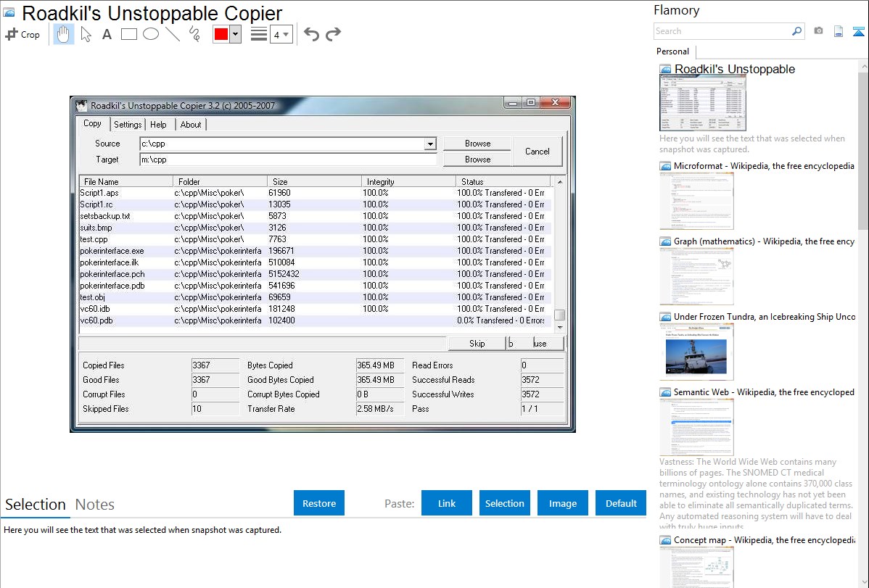
Task: Click icon beside Graph (mathematics) title
Action: pyautogui.click(x=665, y=241)
